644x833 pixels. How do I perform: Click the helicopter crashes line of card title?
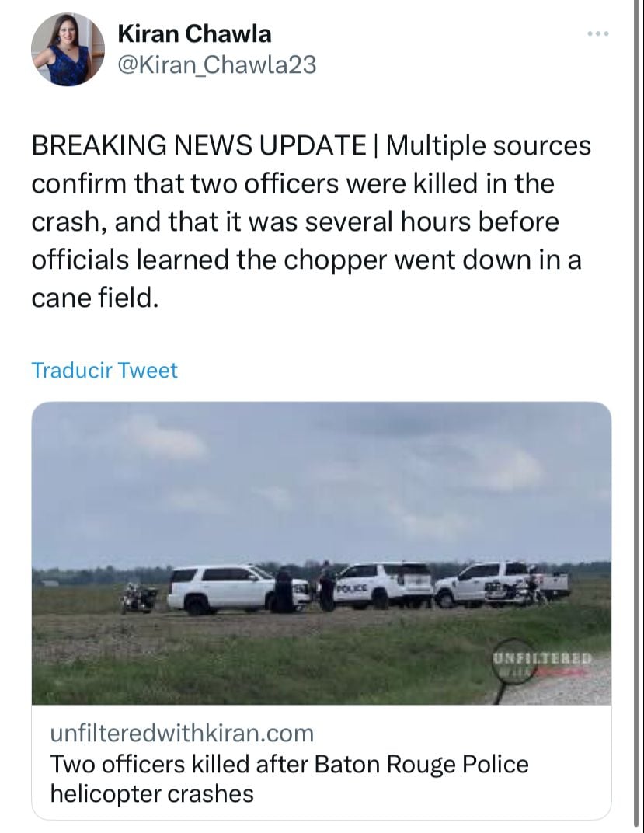[151, 793]
